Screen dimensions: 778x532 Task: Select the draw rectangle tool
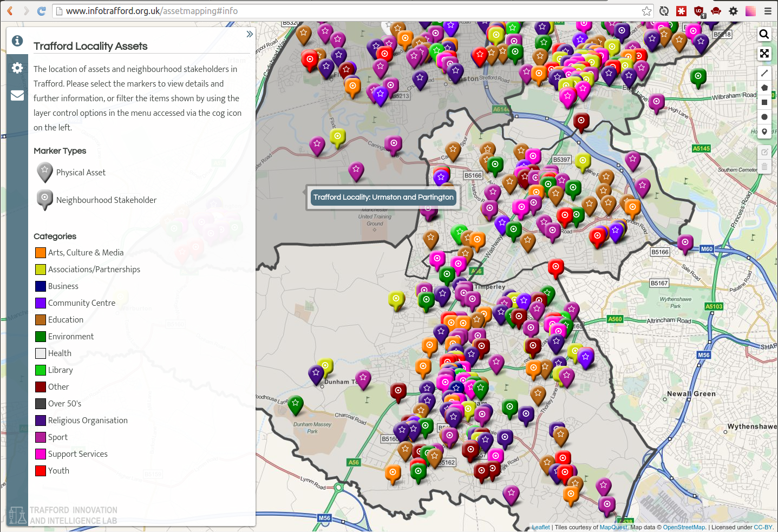(x=764, y=102)
